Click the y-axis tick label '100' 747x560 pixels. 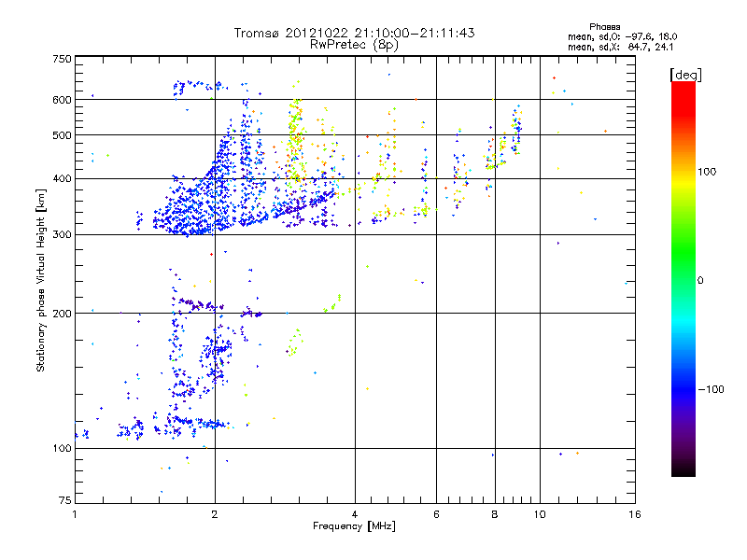[x=62, y=448]
